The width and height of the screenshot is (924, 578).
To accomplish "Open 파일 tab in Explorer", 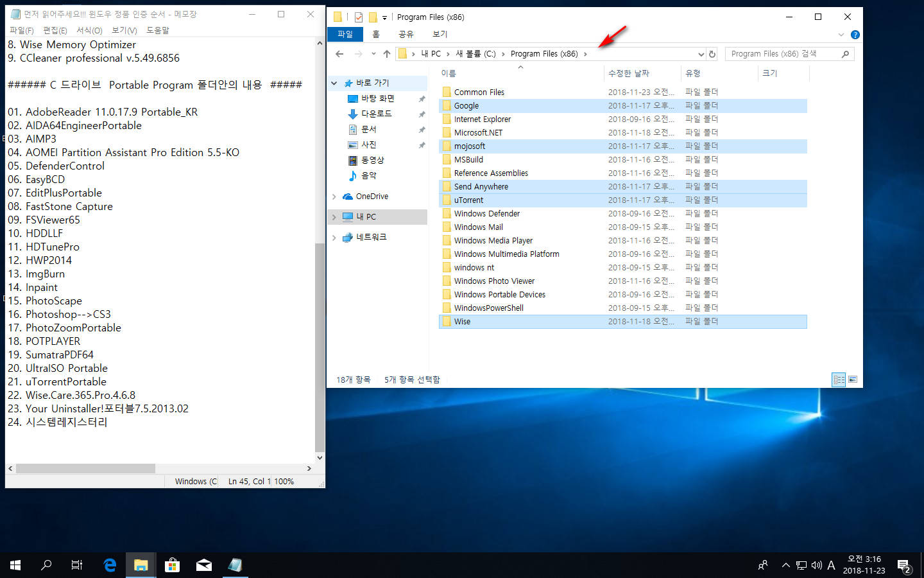I will point(345,34).
